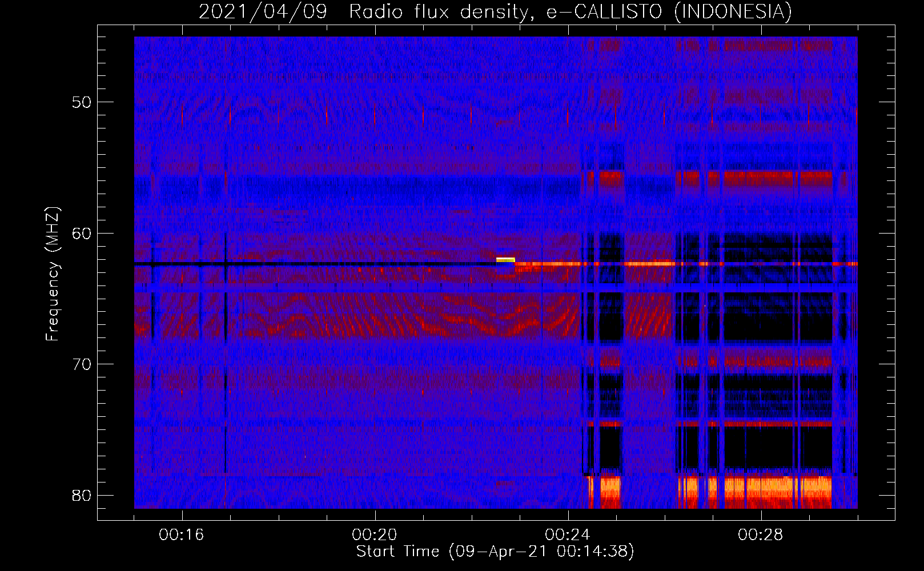Click the 00:16 time tick label
Viewport: 924px width, 571px height.
182,534
